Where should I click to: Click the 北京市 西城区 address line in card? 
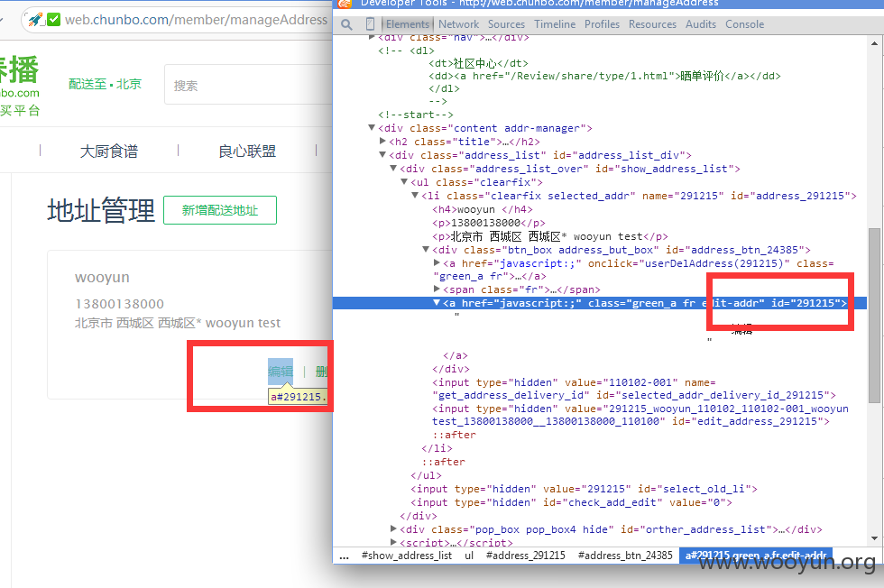point(178,323)
